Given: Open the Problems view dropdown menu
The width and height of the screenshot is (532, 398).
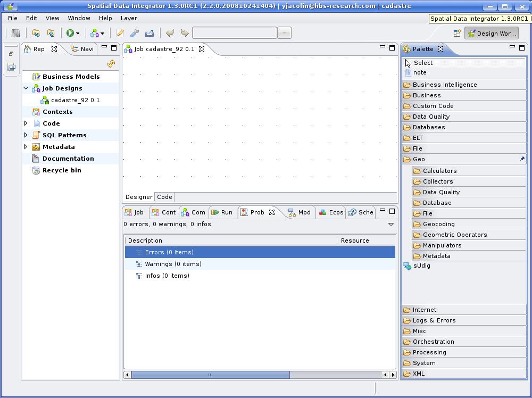Looking at the screenshot, I should tap(391, 225).
